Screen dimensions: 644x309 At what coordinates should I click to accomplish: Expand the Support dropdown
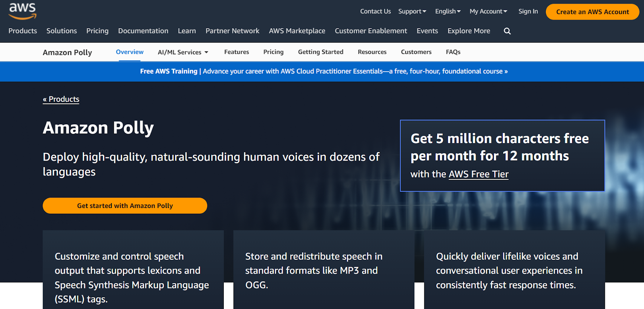pyautogui.click(x=412, y=11)
